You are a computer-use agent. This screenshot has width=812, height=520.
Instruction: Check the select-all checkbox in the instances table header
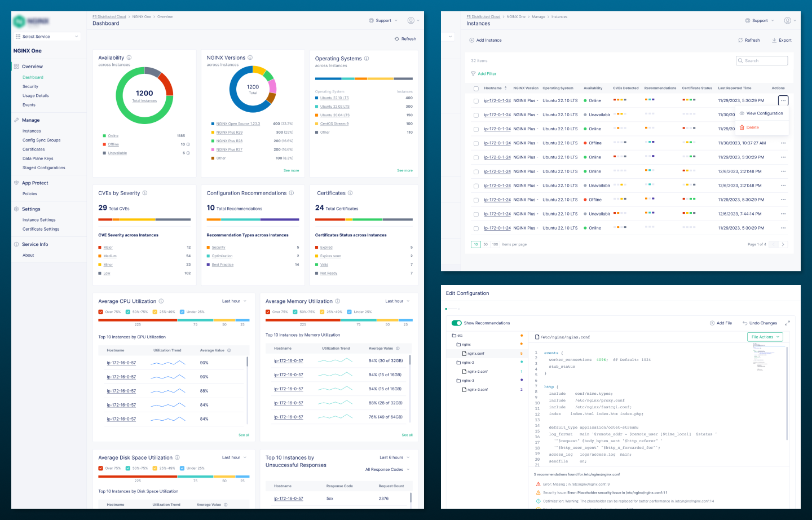click(x=476, y=88)
